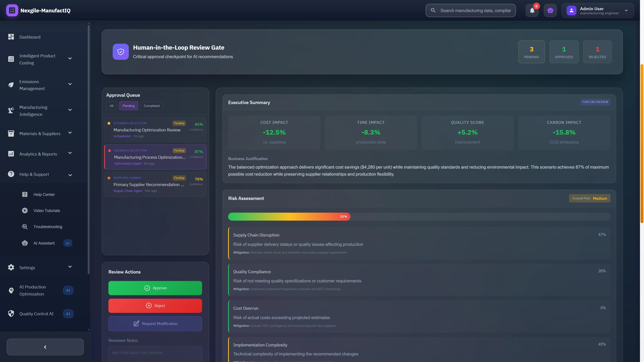Open the AI Assistant bot icon in top bar
This screenshot has width=644, height=362.
pos(550,10)
